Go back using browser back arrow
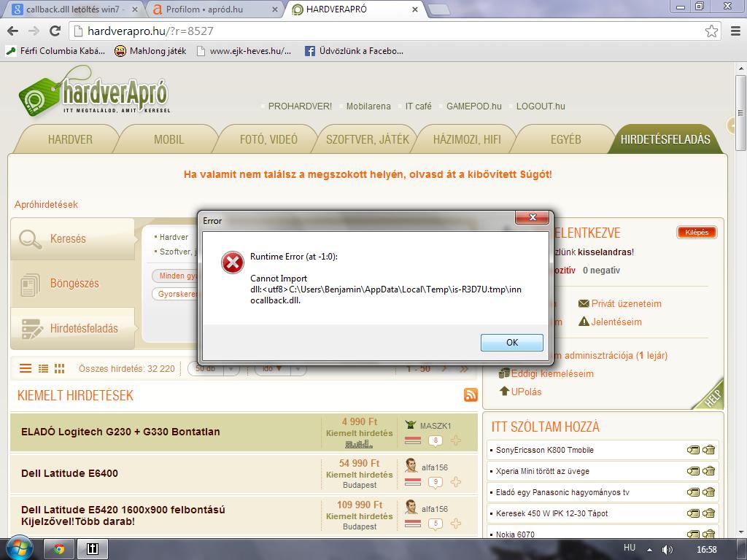Screen dimensions: 747x560 (x=13, y=31)
